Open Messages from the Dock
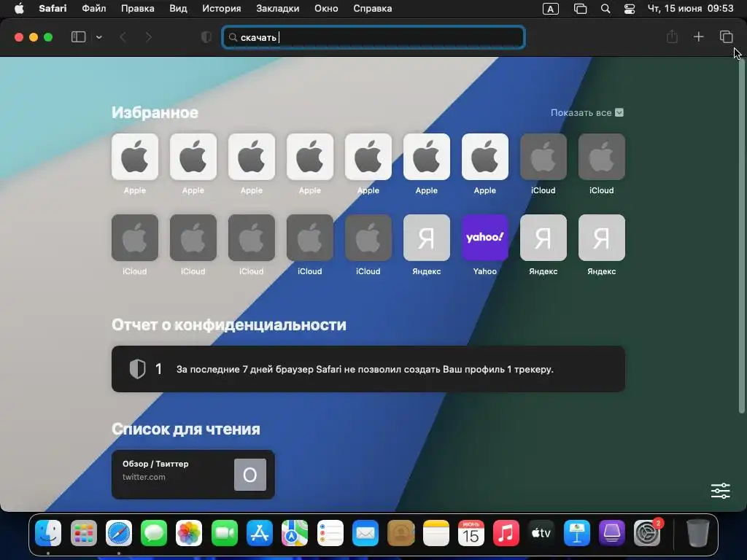The width and height of the screenshot is (747, 560). coord(154,533)
